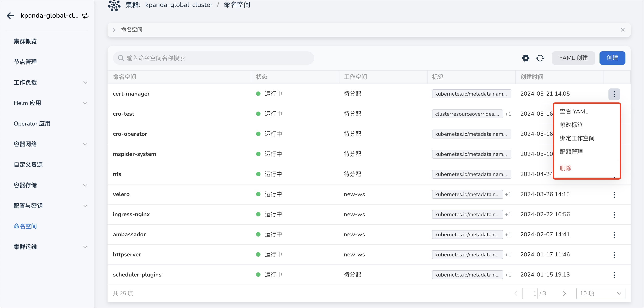Open more actions for httpserver

[614, 255]
